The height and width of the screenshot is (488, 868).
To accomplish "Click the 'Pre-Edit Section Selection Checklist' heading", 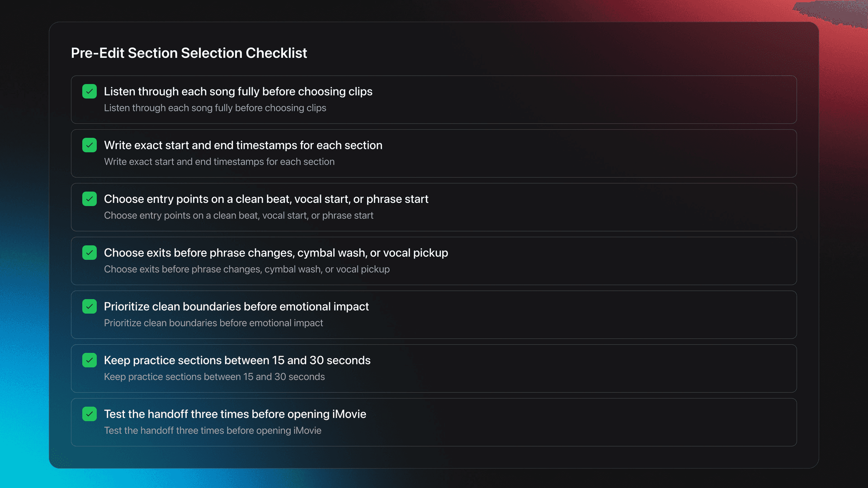I will pyautogui.click(x=189, y=53).
